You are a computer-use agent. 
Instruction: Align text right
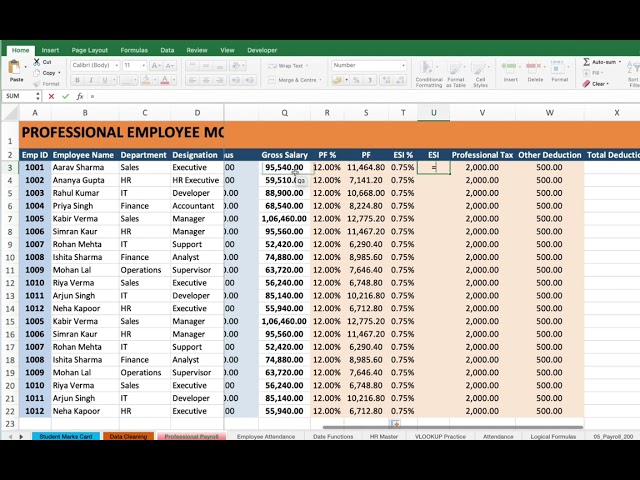pos(220,80)
